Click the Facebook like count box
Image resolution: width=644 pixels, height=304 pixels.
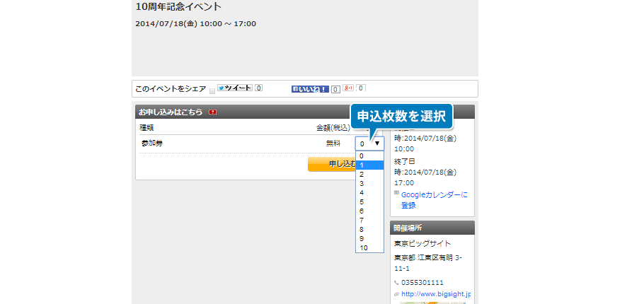(335, 89)
